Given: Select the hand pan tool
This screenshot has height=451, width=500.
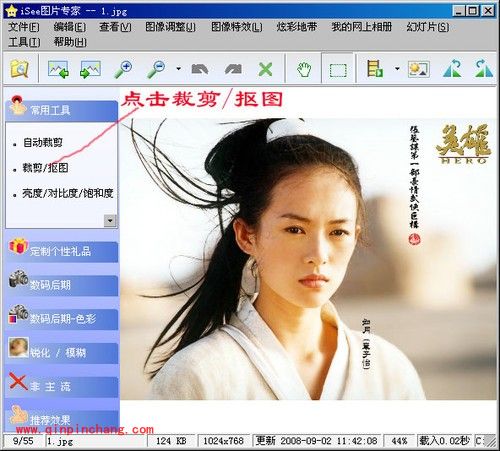Looking at the screenshot, I should (304, 69).
